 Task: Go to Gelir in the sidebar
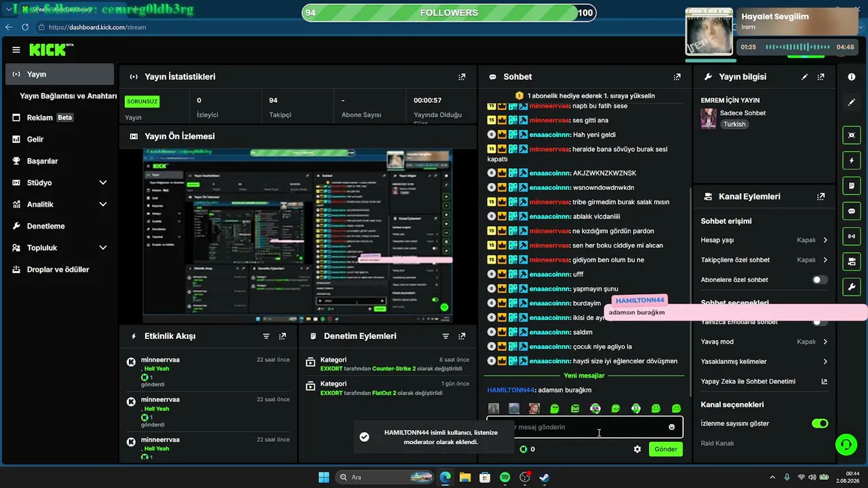pos(60,140)
